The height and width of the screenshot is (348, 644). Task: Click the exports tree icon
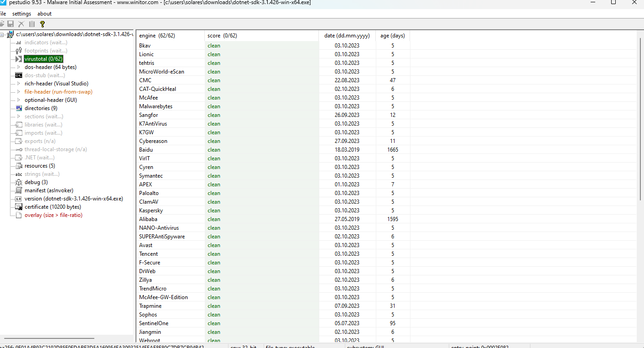19,141
